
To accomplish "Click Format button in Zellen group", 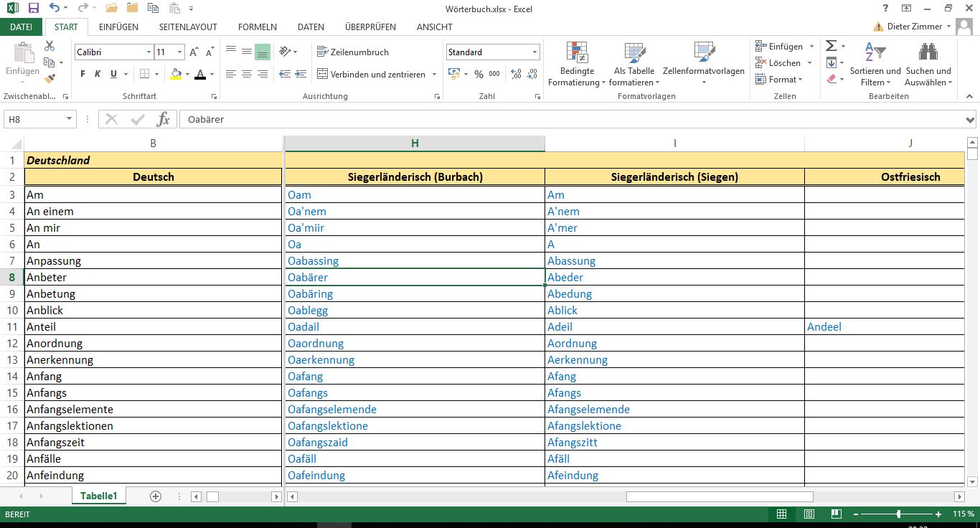I will [780, 79].
